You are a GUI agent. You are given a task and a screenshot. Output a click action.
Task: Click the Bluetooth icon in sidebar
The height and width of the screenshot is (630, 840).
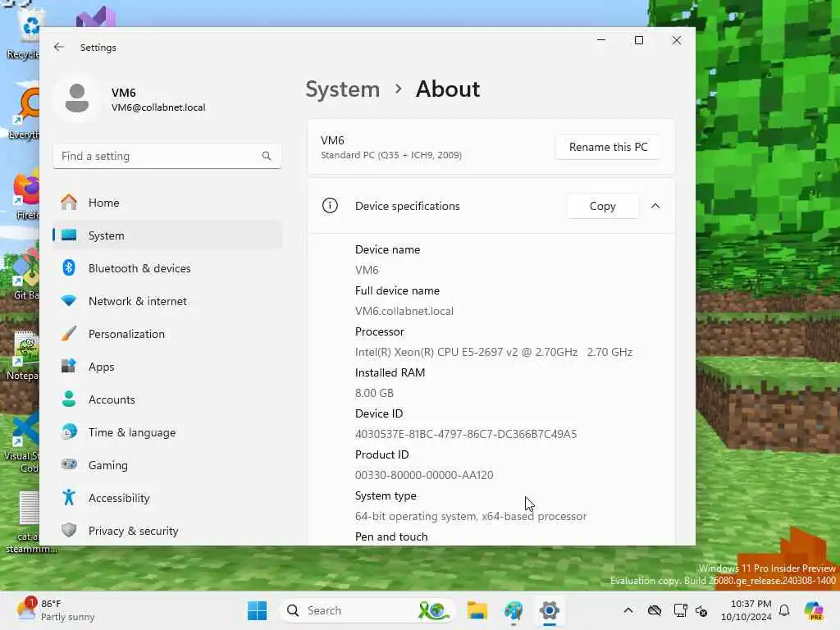[x=69, y=267]
